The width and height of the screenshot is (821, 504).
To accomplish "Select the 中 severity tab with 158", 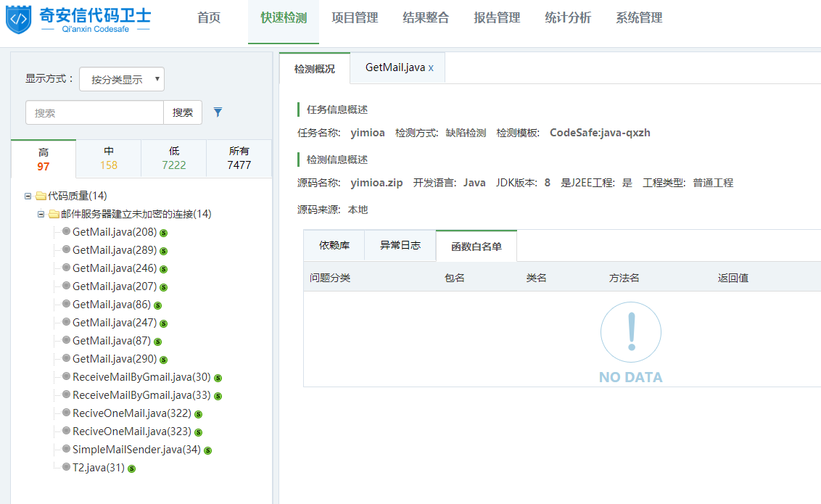I will coord(109,158).
